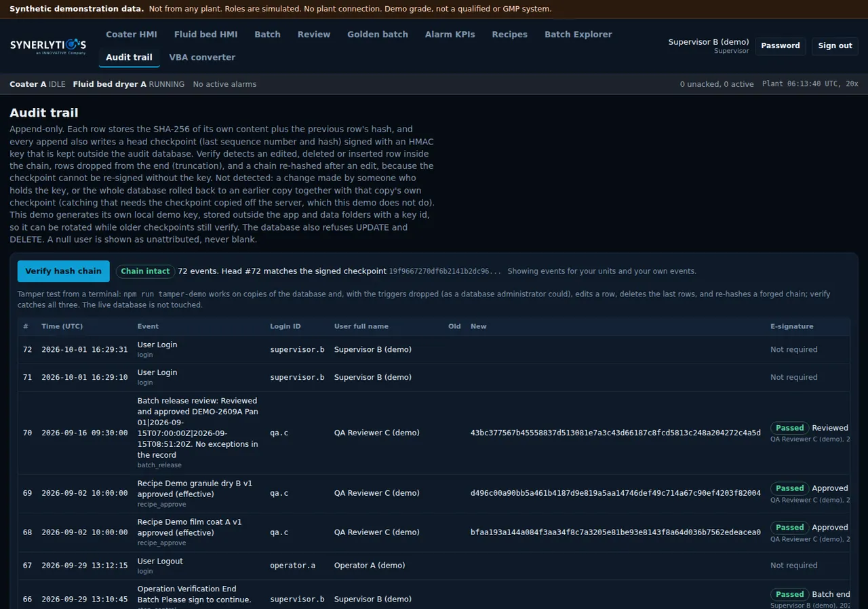
Task: Click the Chain intact status badge
Action: click(145, 271)
